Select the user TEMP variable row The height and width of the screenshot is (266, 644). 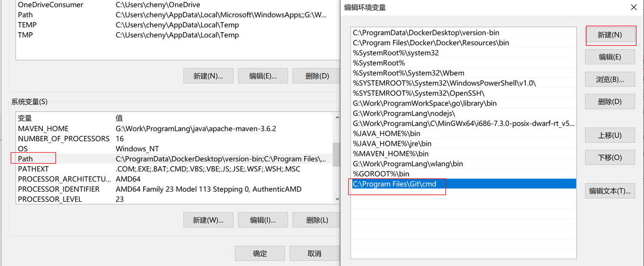[x=27, y=25]
